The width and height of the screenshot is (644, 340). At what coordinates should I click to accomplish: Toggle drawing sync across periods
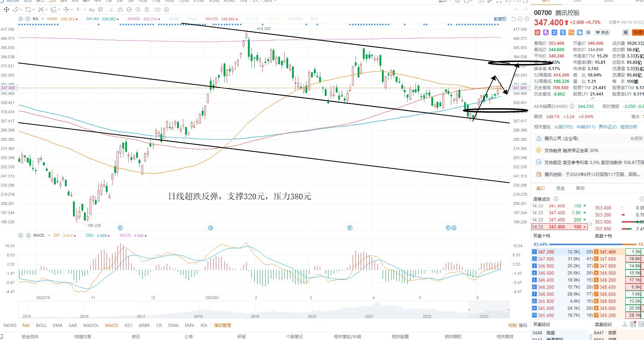[x=129, y=10]
